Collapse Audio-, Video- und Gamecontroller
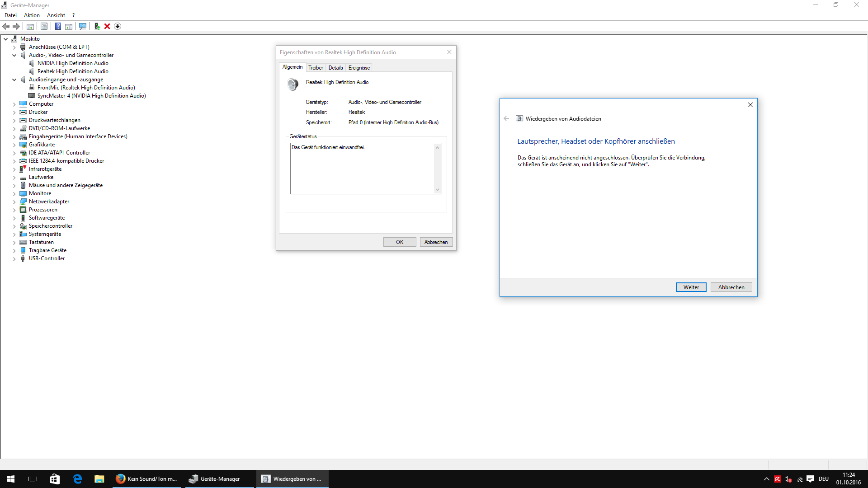 point(14,55)
